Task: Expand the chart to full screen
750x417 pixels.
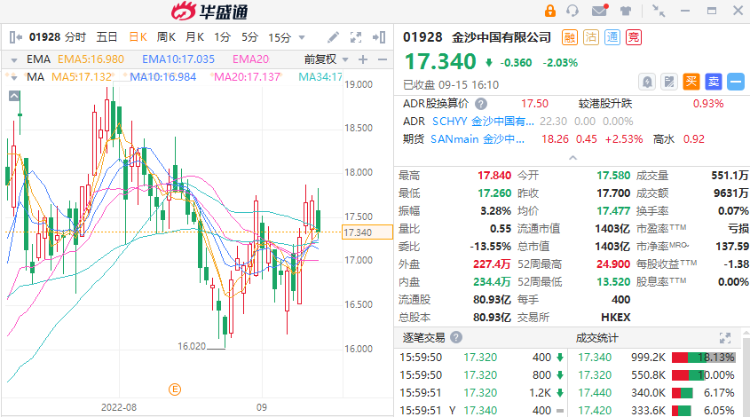Action: [x=355, y=37]
